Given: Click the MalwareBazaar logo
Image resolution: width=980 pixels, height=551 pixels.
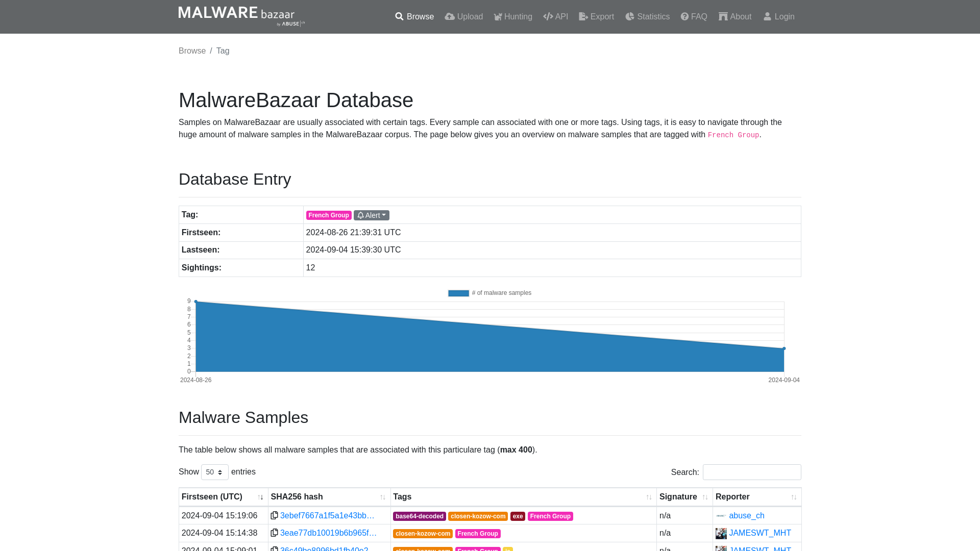Looking at the screenshot, I should [x=241, y=16].
